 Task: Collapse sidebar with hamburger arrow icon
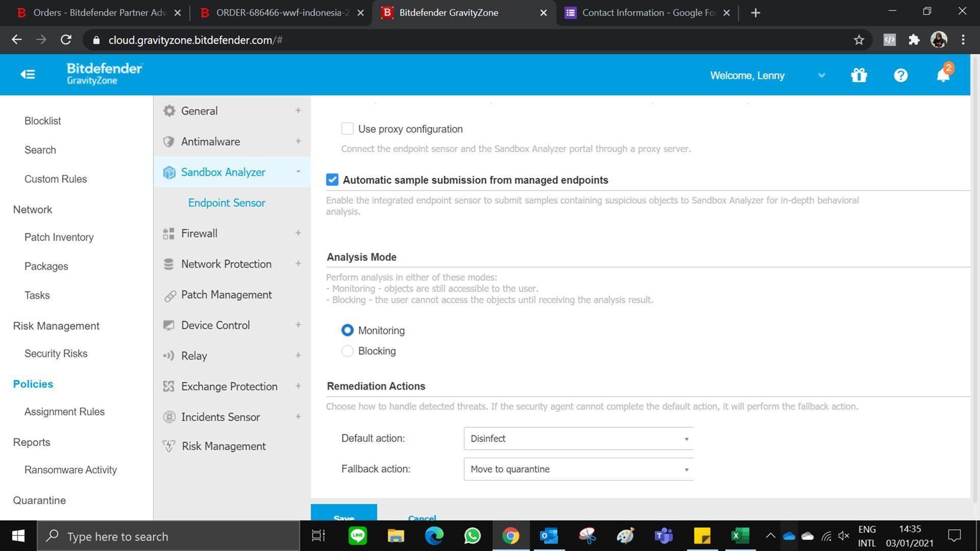28,75
